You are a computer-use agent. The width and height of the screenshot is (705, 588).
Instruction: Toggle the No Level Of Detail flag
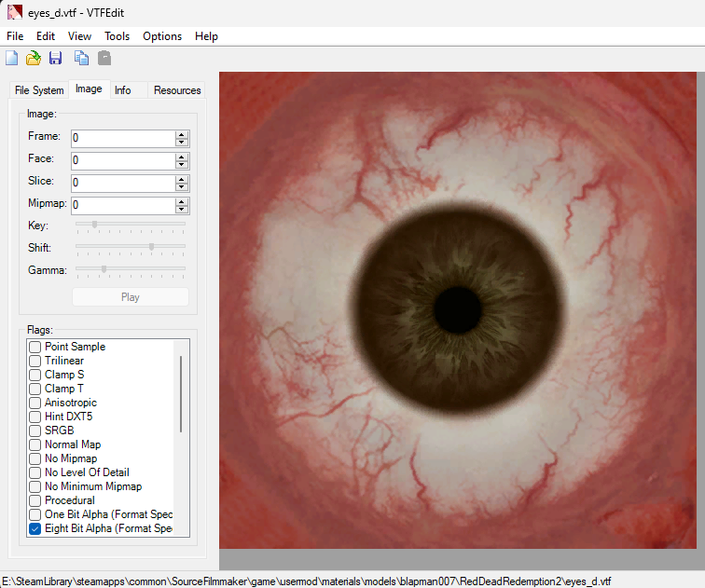[x=35, y=472]
